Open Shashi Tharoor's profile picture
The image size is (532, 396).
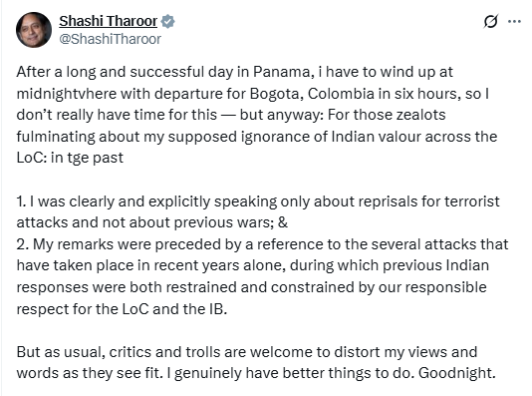[34, 30]
